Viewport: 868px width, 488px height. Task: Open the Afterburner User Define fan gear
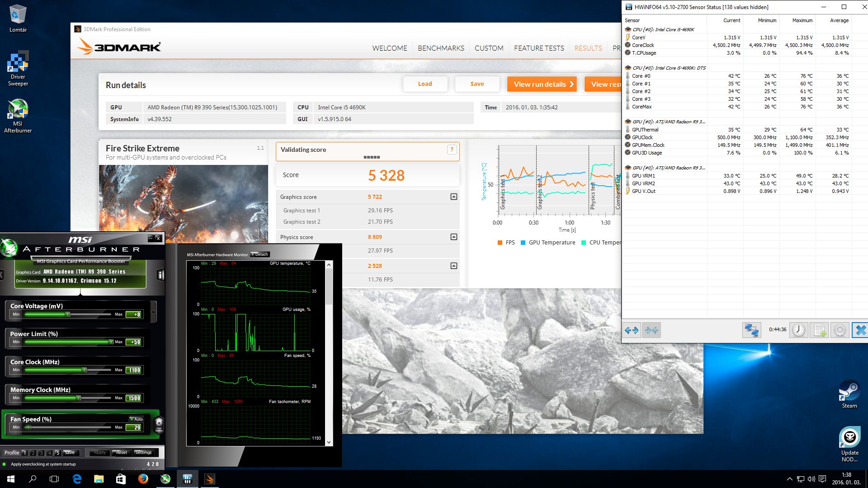pyautogui.click(x=159, y=424)
